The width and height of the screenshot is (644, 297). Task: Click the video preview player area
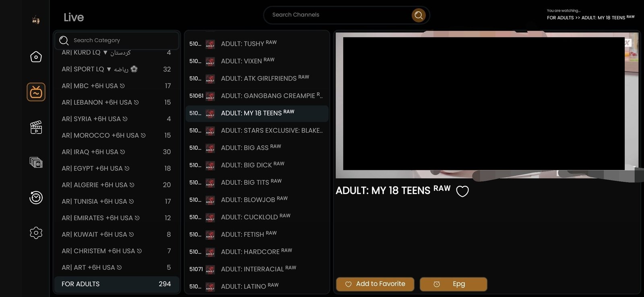click(x=487, y=105)
